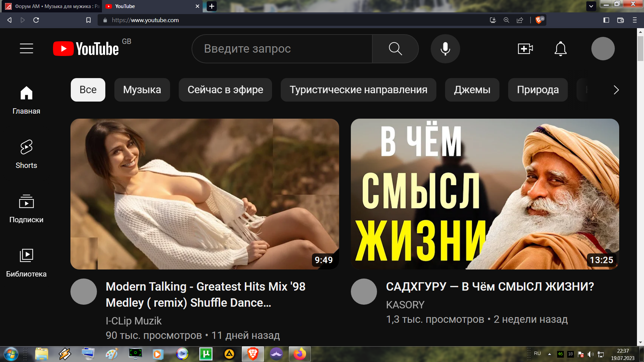This screenshot has width=644, height=362.
Task: Open the KASORY channel link
Action: (405, 305)
